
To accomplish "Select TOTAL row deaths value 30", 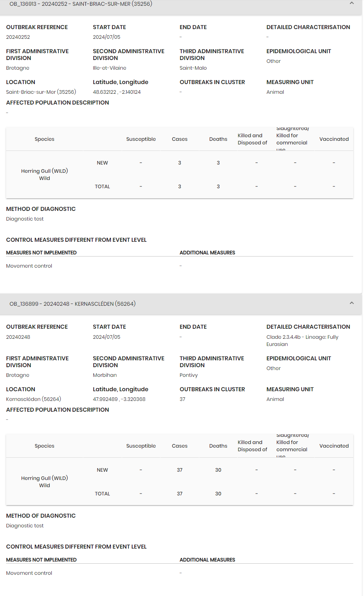I will click(218, 494).
